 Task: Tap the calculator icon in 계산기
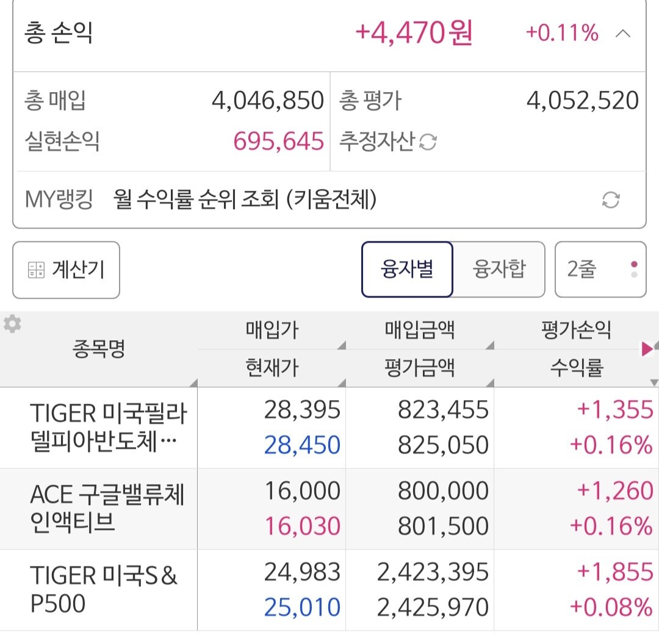37,270
